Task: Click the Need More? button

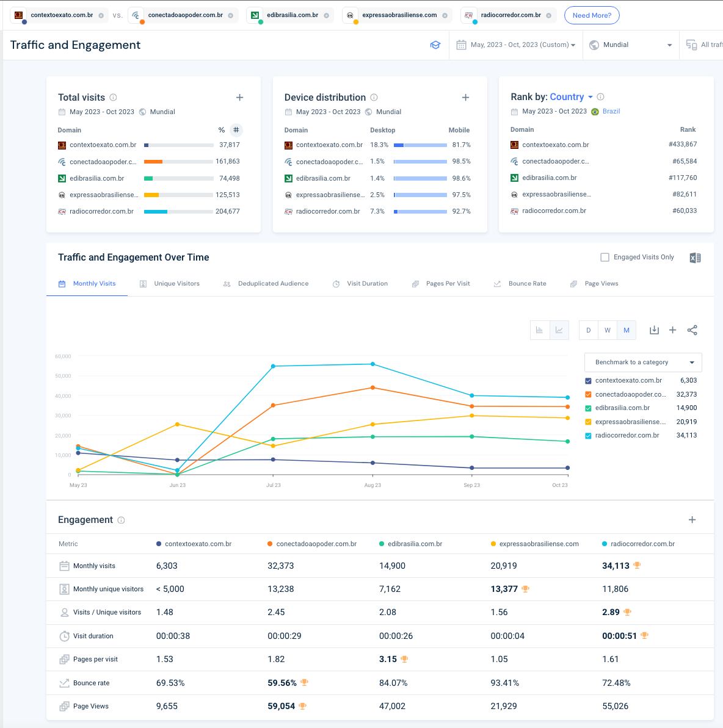Action: tap(592, 15)
